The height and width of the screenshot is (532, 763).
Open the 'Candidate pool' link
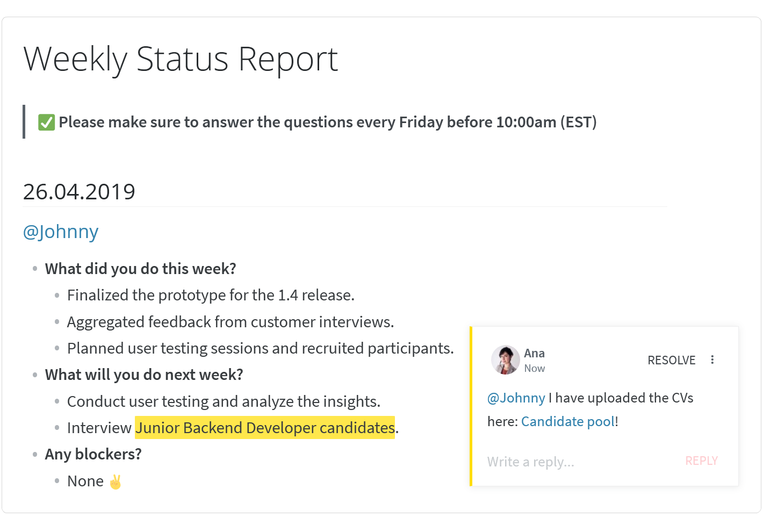(567, 421)
